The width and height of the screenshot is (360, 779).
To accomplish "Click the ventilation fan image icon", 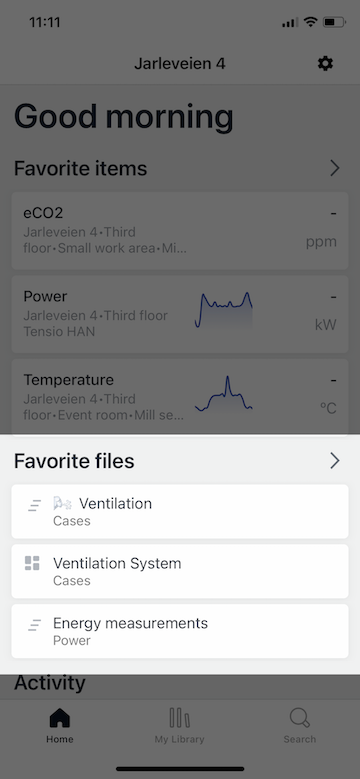I will [63, 503].
